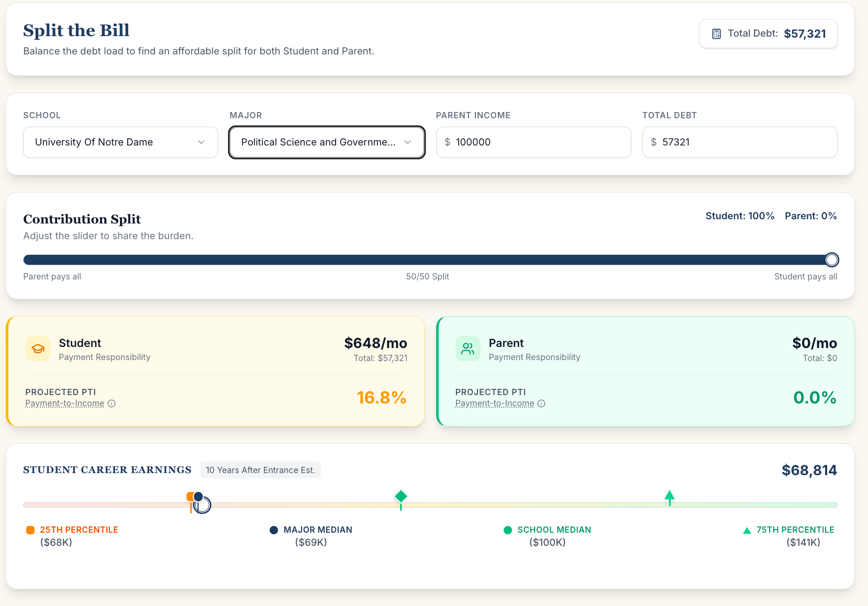The height and width of the screenshot is (606, 868).
Task: Click the parent people icon
Action: point(468,349)
